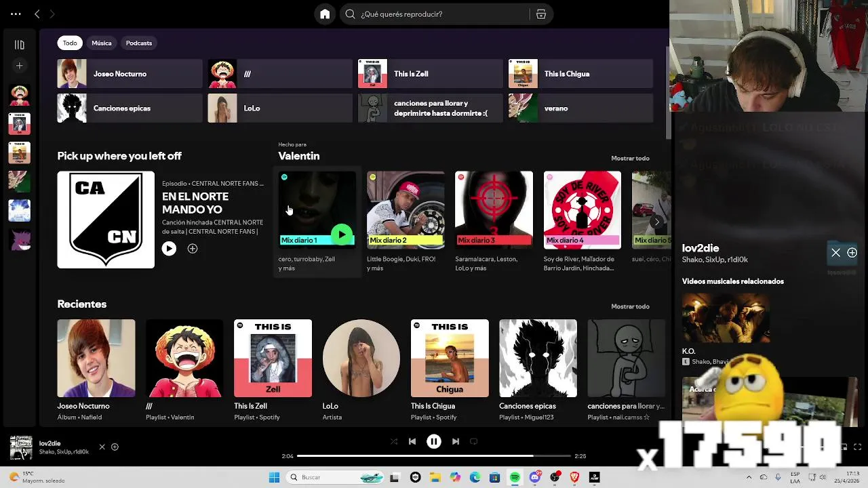Click Mostrar todo next to Recientes
868x488 pixels.
tap(630, 306)
